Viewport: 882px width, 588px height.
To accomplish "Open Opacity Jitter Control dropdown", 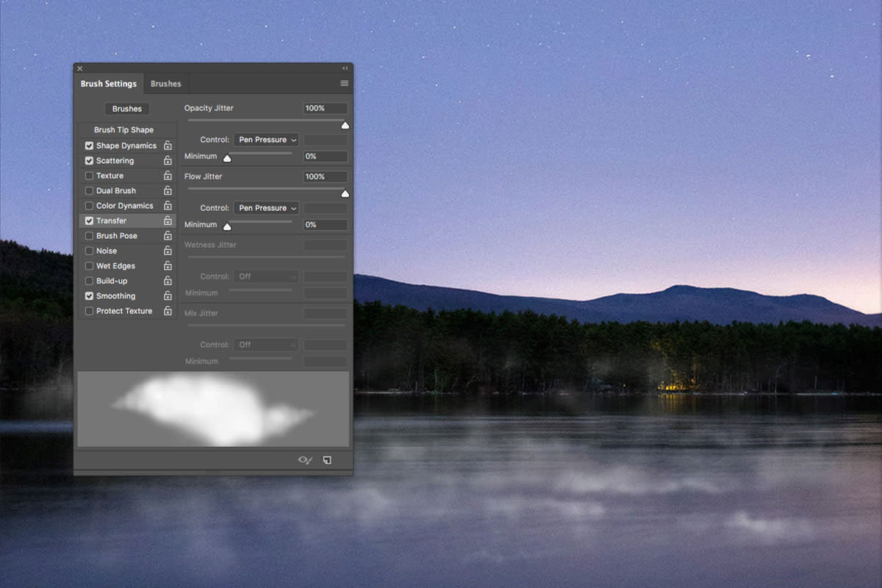I will tap(267, 140).
